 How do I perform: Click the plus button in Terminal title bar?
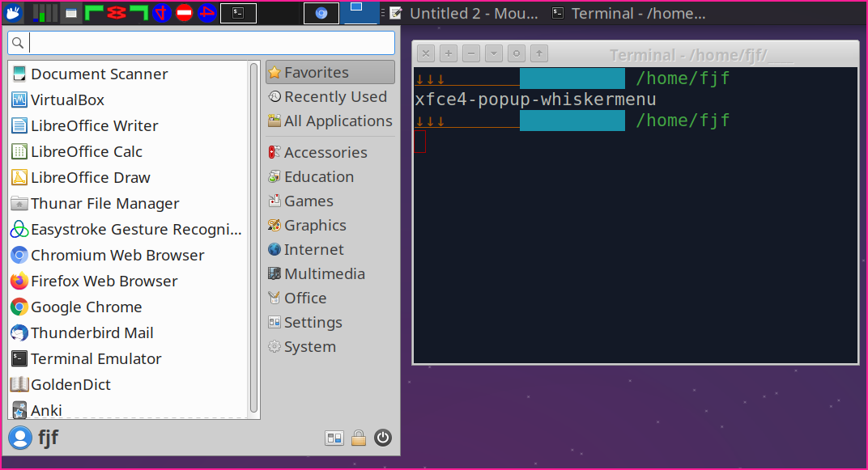click(x=449, y=53)
